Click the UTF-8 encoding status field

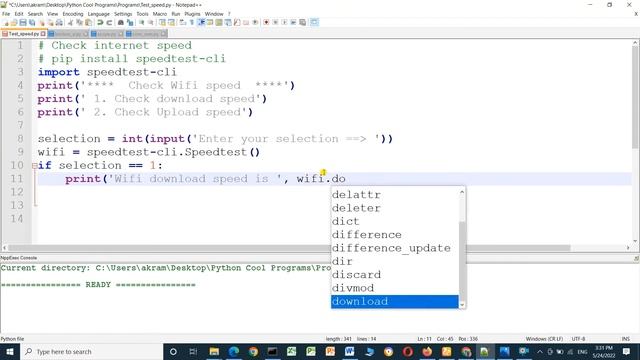(x=578, y=339)
